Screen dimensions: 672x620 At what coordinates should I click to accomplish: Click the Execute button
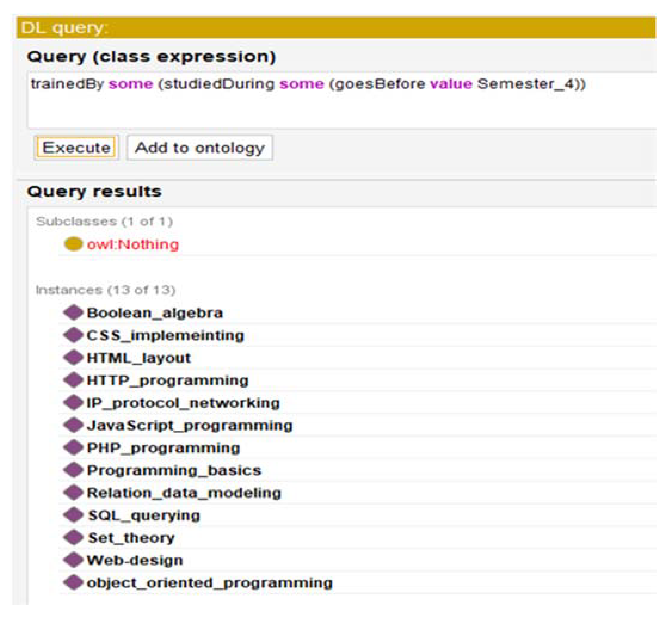(76, 148)
